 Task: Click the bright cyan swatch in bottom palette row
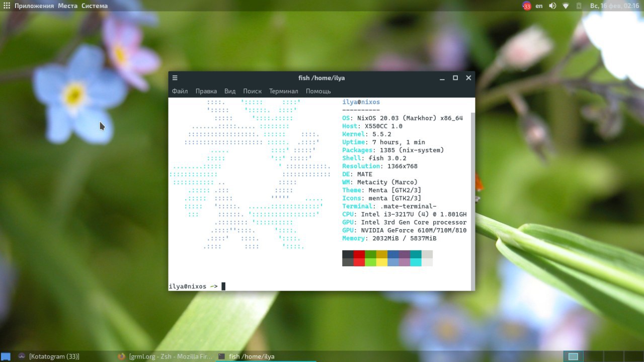[416, 262]
